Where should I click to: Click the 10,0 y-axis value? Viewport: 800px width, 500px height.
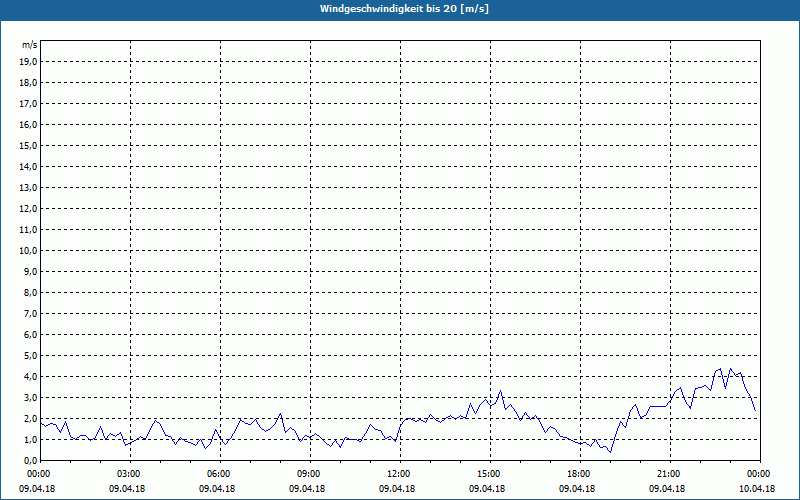click(28, 251)
